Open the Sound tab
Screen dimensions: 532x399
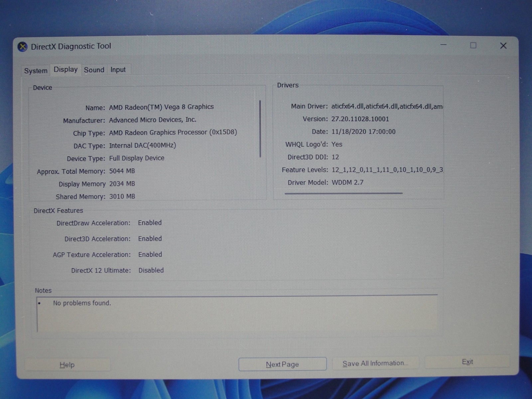click(94, 70)
